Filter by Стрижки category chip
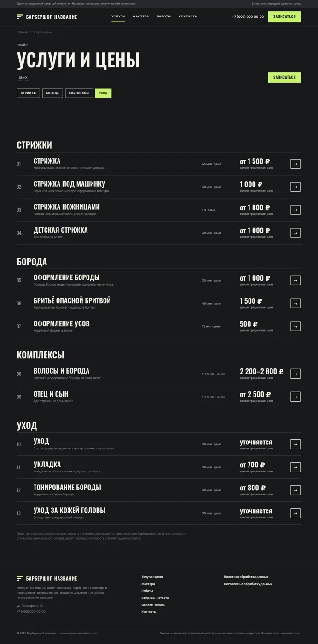Screen dimensions: 318x644 pyautogui.click(x=29, y=93)
